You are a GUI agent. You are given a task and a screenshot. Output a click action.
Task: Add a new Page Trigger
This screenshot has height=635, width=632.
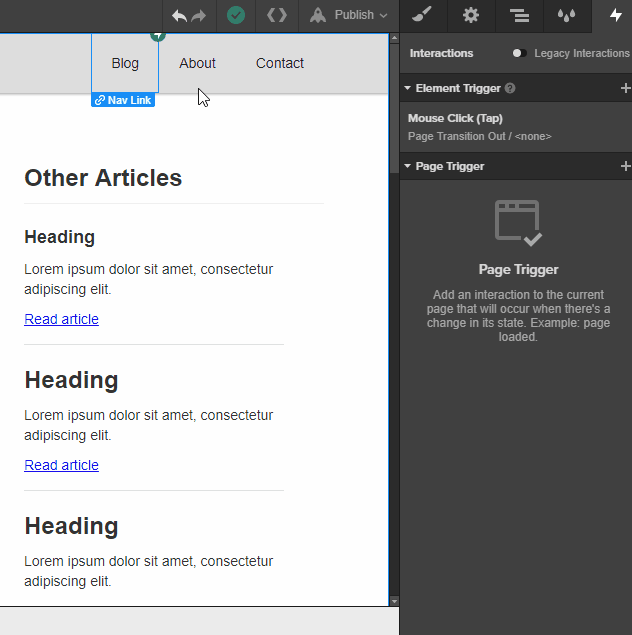[626, 166]
